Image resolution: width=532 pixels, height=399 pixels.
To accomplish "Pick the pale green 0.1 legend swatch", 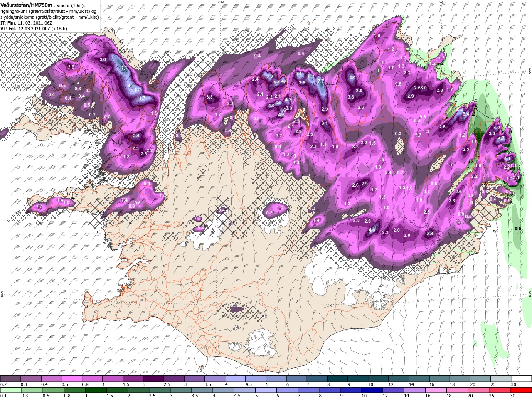I will pos(11,390).
